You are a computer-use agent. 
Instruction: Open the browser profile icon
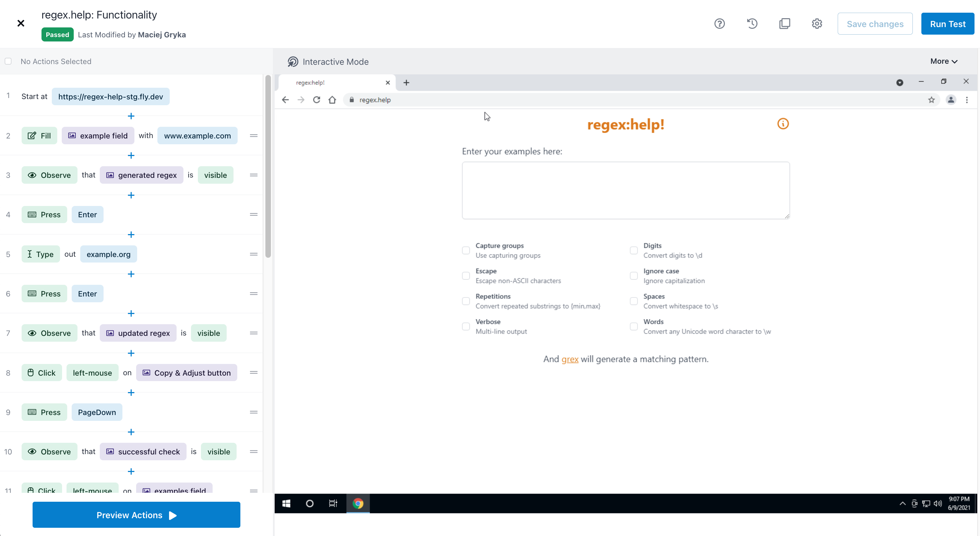click(x=951, y=100)
